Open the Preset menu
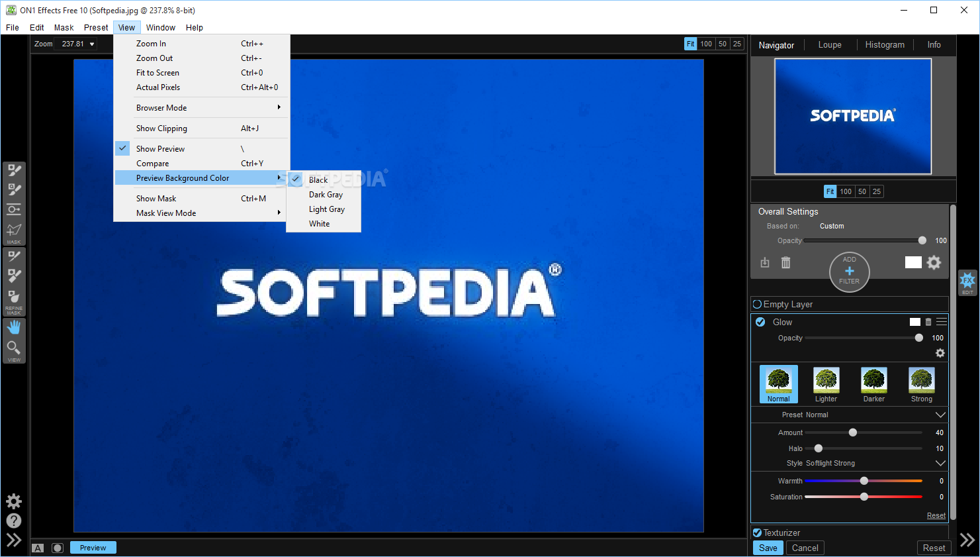Screen dimensions: 980x557 (x=96, y=28)
